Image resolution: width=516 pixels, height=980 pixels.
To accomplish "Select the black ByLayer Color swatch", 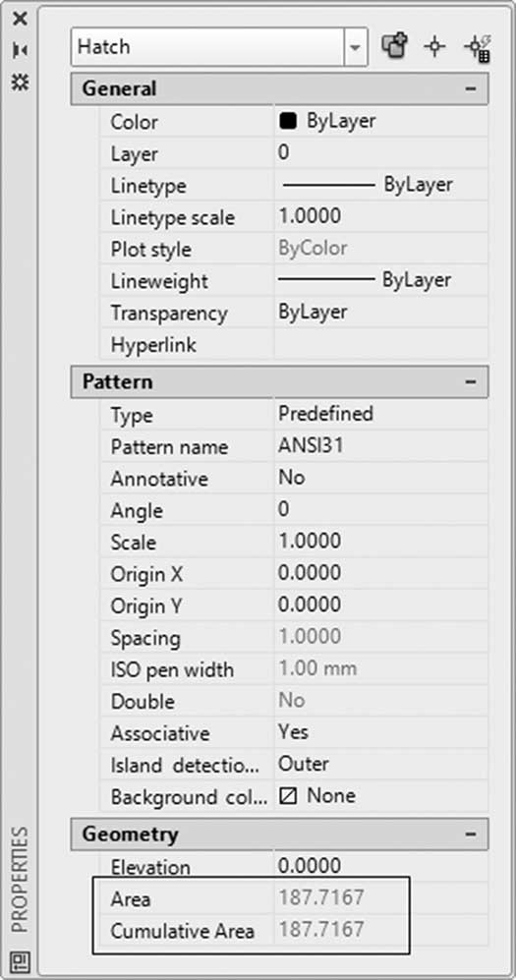I will (x=287, y=121).
